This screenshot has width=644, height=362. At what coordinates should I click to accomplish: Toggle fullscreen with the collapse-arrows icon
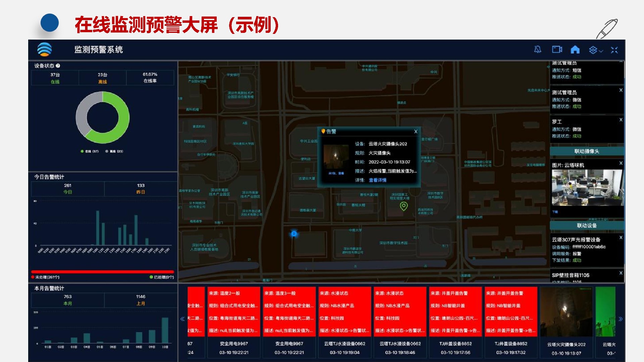614,50
